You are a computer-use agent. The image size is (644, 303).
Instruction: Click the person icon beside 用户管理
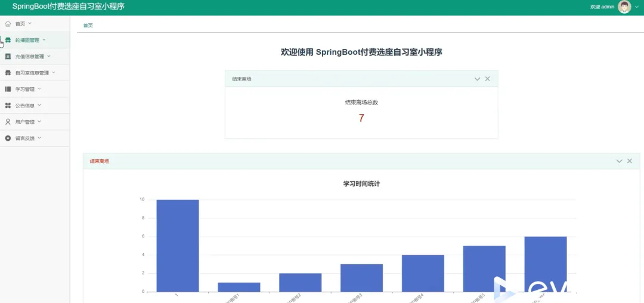(x=8, y=122)
